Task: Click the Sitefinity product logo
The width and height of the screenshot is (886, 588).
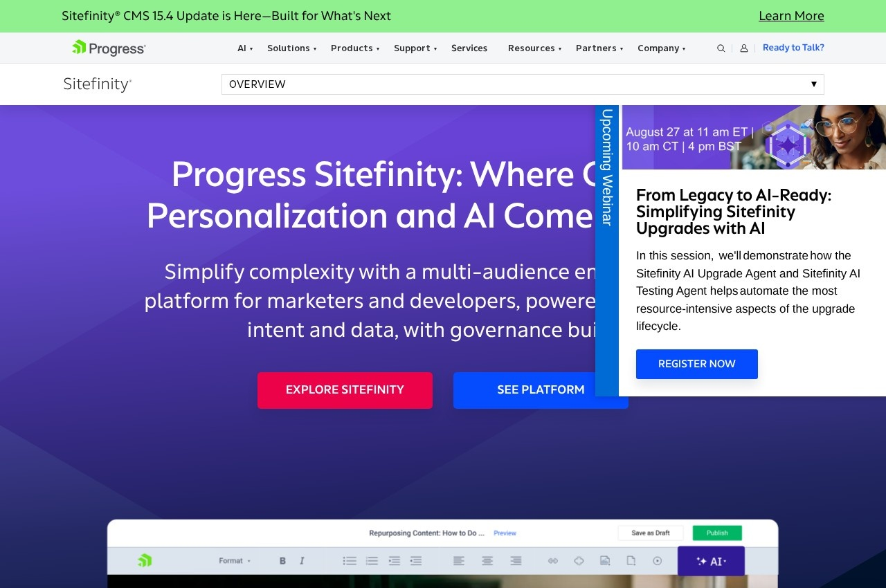Action: coord(98,84)
